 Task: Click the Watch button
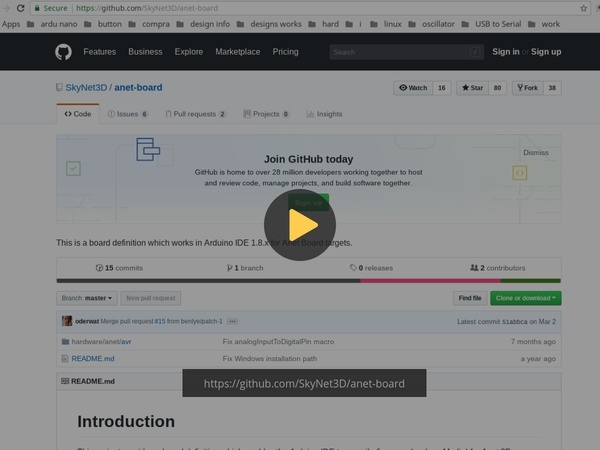[x=413, y=88]
